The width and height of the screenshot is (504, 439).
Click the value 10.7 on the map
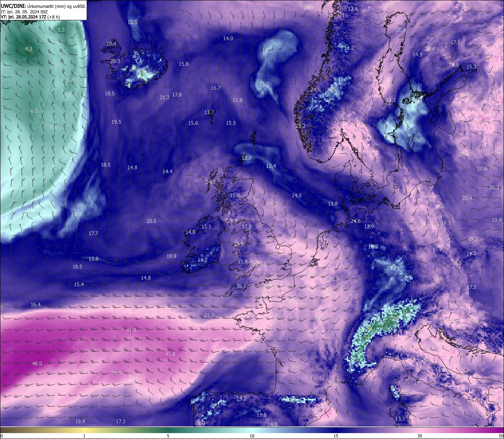(x=392, y=268)
